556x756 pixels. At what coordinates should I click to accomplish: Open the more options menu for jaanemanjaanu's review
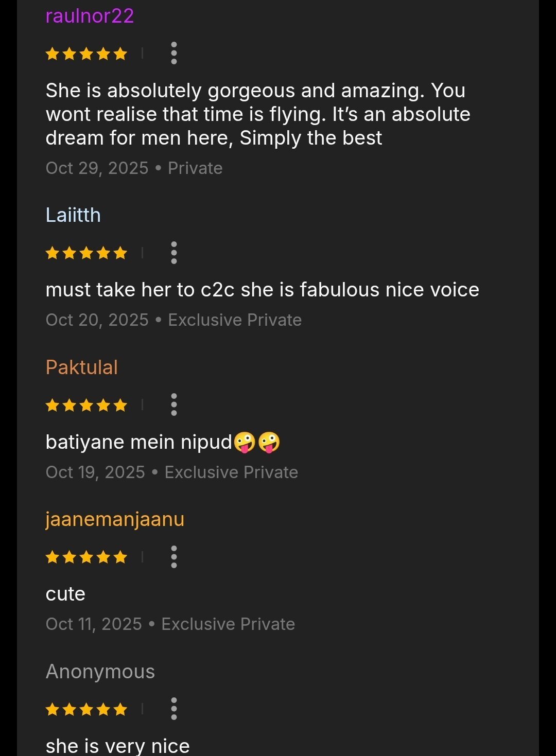point(174,557)
